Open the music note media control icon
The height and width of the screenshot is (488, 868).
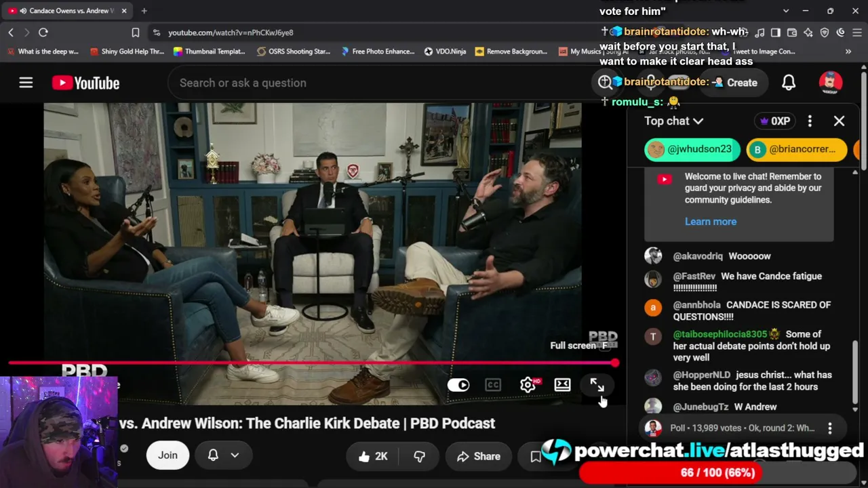pyautogui.click(x=759, y=33)
